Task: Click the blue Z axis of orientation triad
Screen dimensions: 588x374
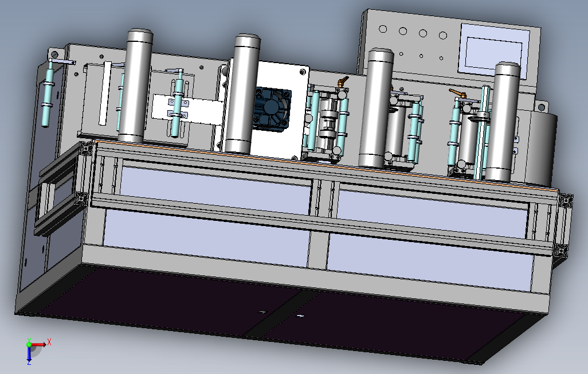Action: pos(29,355)
